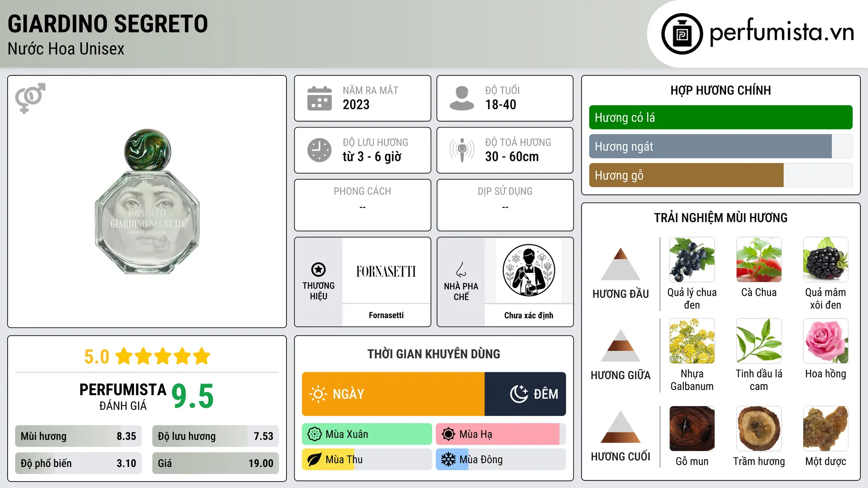The image size is (868, 488).
Task: Click the age range 18-40 value
Action: click(x=501, y=105)
